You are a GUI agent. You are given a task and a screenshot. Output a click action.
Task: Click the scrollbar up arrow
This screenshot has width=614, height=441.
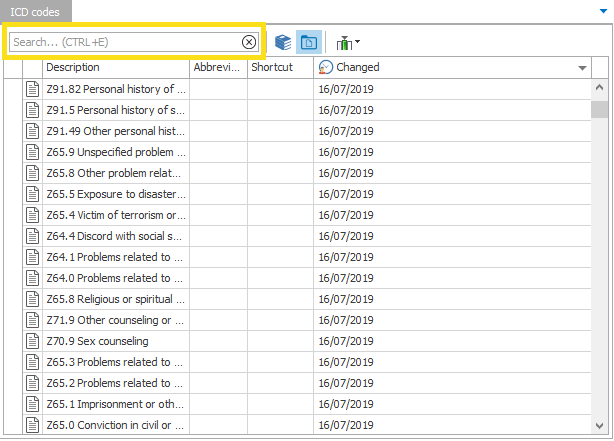click(x=599, y=87)
